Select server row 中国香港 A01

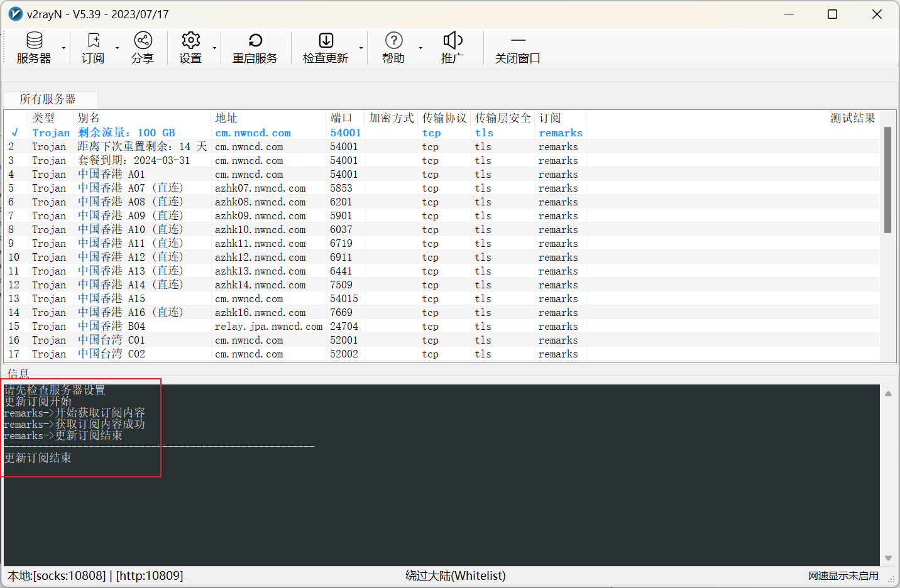coord(111,175)
